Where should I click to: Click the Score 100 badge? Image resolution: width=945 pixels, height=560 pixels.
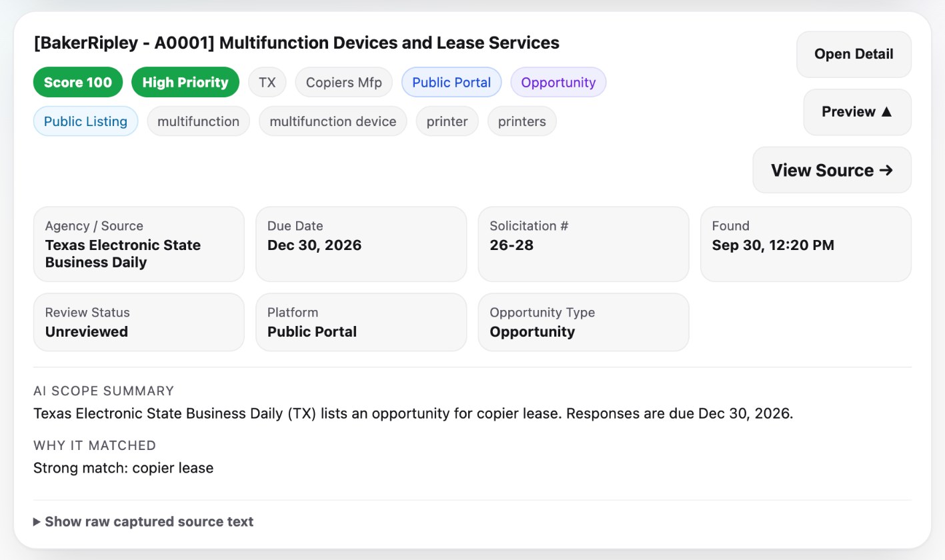pyautogui.click(x=78, y=82)
